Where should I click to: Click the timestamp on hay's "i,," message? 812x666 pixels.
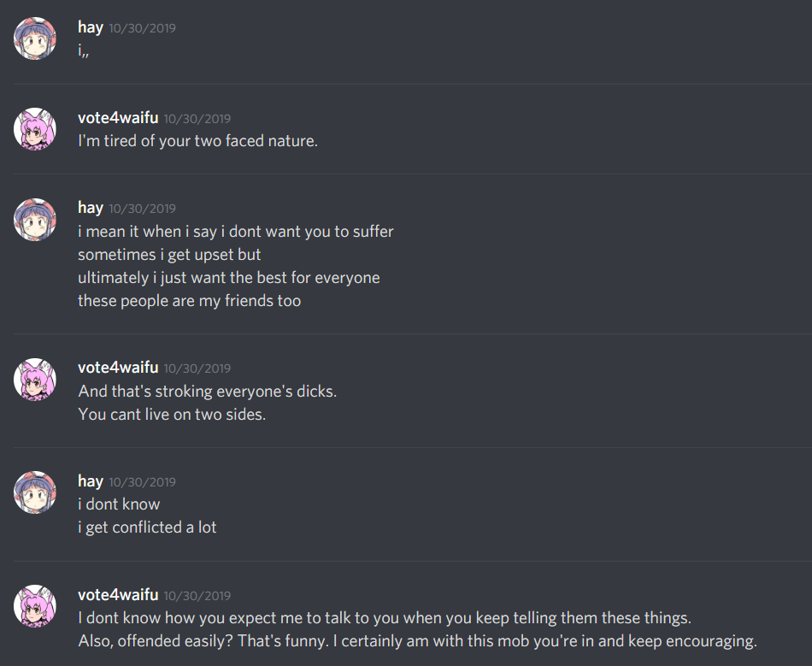[x=142, y=28]
